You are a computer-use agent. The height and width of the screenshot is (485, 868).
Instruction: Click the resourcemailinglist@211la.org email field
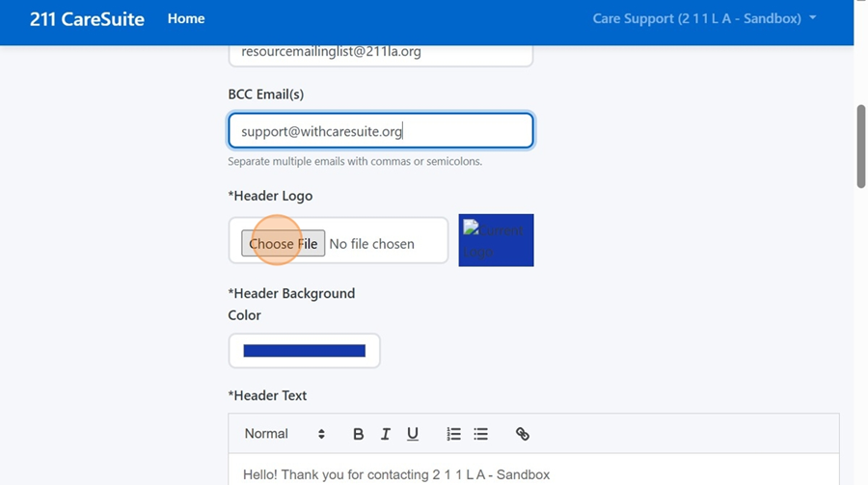pos(380,52)
